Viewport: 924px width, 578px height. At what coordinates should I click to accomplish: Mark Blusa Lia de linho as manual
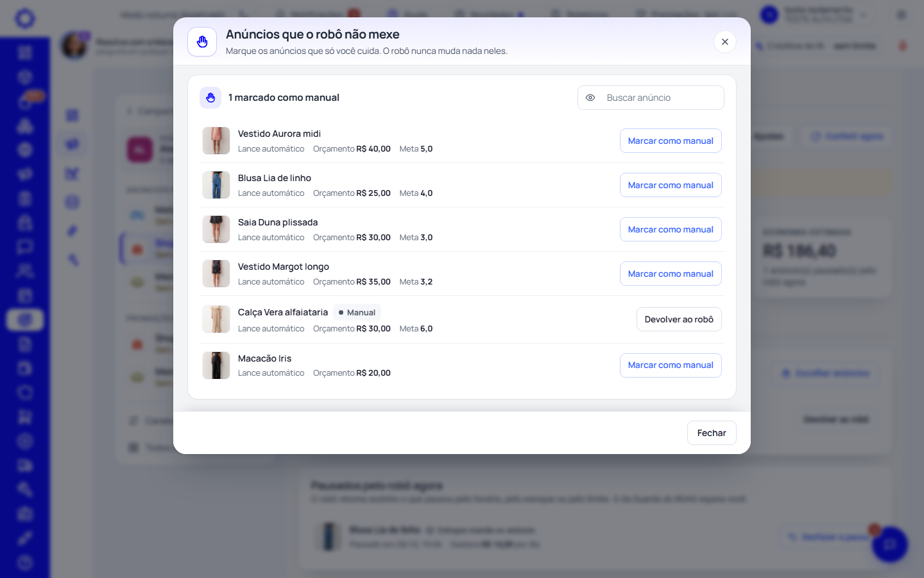coord(671,185)
